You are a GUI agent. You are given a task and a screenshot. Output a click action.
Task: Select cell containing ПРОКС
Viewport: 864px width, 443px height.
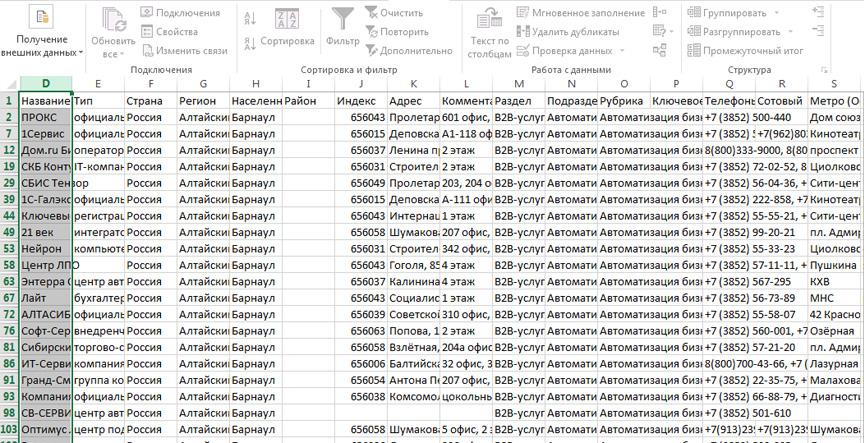pos(46,117)
